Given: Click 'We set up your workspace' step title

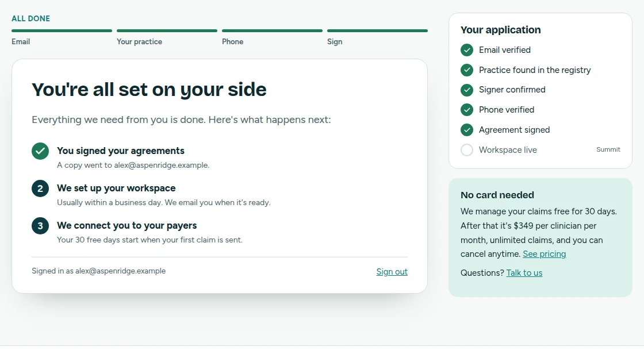Looking at the screenshot, I should 116,188.
